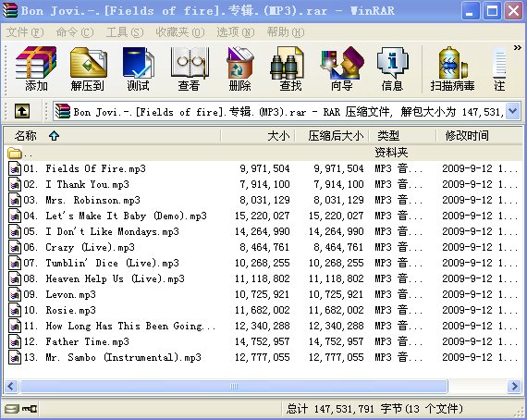527x420 pixels.
Task: Expand the toolbar overflow chevron »
Action: click(x=517, y=48)
